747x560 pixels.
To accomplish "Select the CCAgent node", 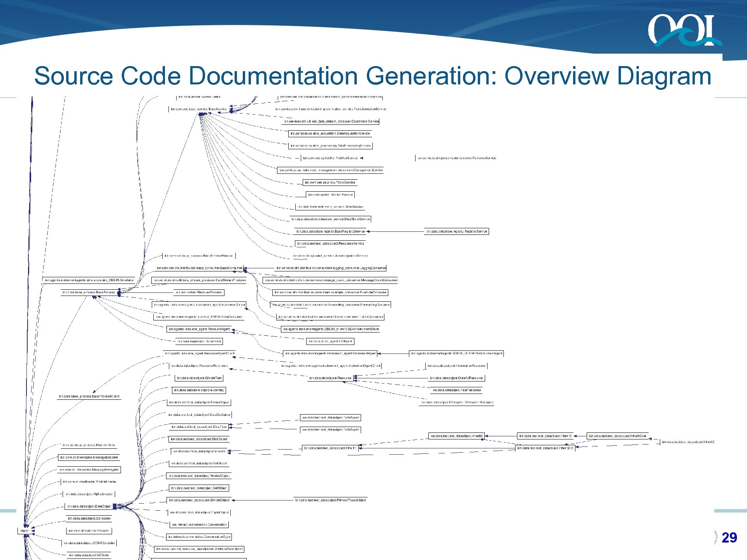I will [330, 341].
